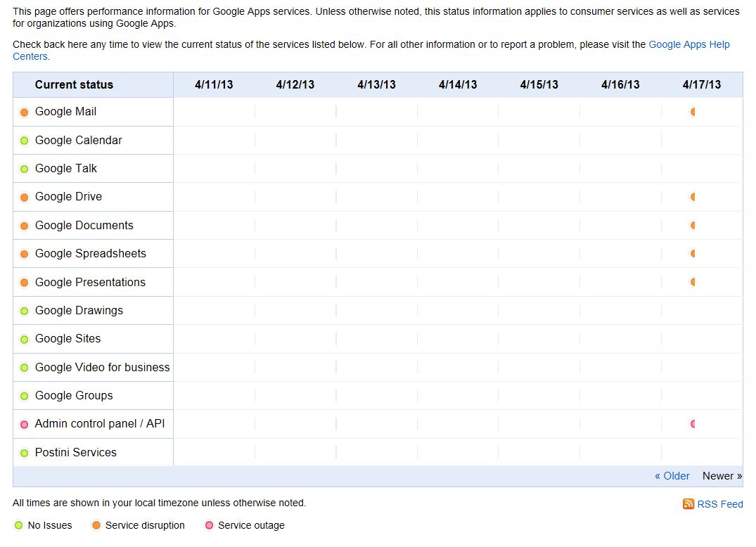This screenshot has width=756, height=547.
Task: Open the Google Documents 4/17/13 disruption marker
Action: tap(693, 225)
